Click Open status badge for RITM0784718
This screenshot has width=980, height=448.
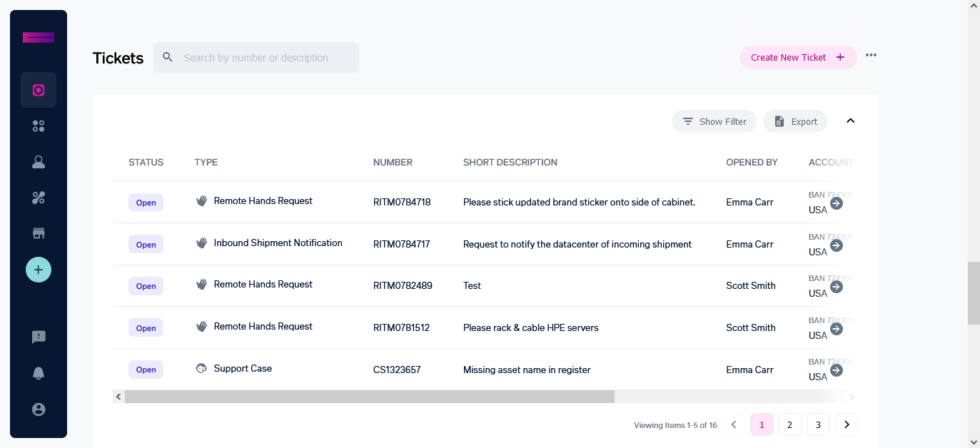coord(146,203)
